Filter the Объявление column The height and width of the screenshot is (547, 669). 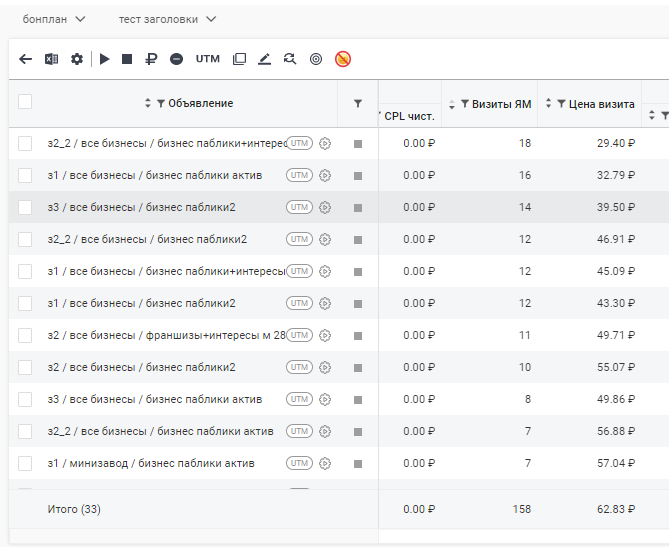point(161,103)
